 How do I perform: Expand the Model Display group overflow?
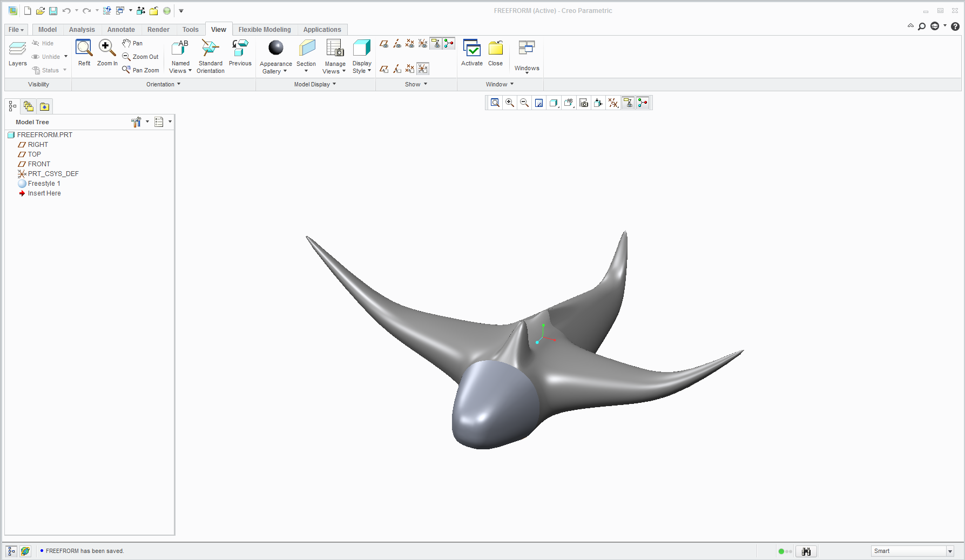(315, 84)
